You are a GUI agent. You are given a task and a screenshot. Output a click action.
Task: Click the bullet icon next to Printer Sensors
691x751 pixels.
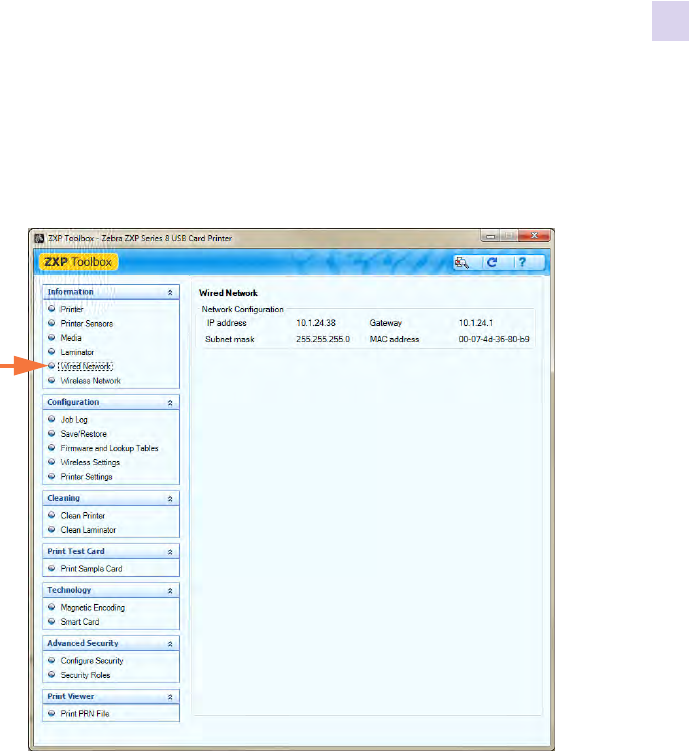coord(52,323)
